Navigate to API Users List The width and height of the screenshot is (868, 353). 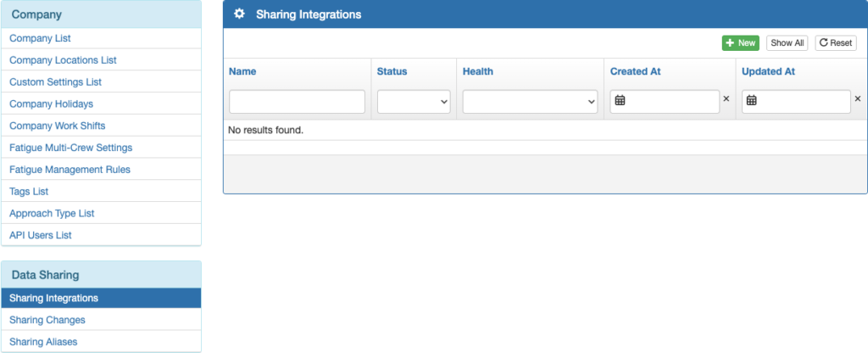click(x=42, y=235)
